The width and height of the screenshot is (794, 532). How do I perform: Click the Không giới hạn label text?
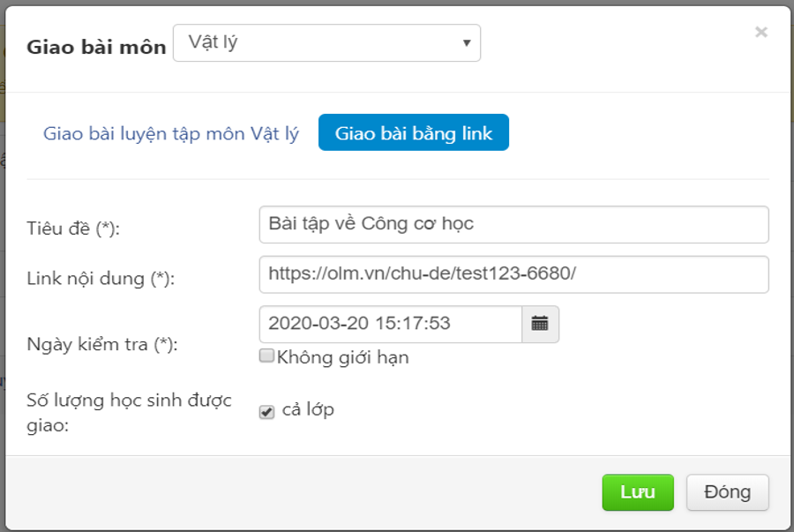[342, 357]
